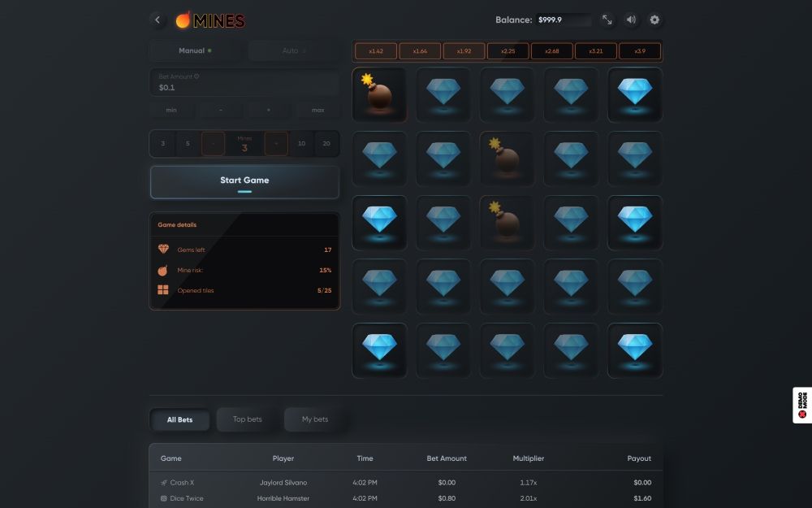812x508 pixels.
Task: Click the dice icon next to Dice Twice
Action: click(x=164, y=498)
